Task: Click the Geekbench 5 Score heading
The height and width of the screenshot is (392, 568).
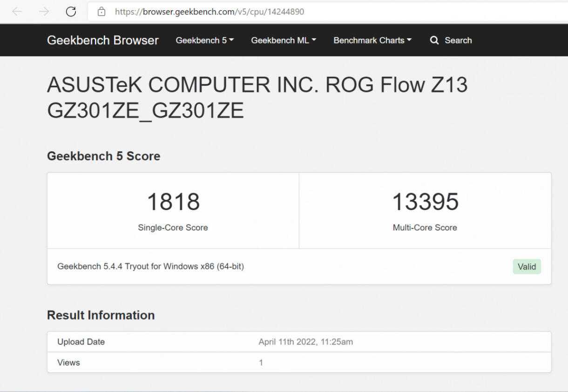Action: coord(103,156)
